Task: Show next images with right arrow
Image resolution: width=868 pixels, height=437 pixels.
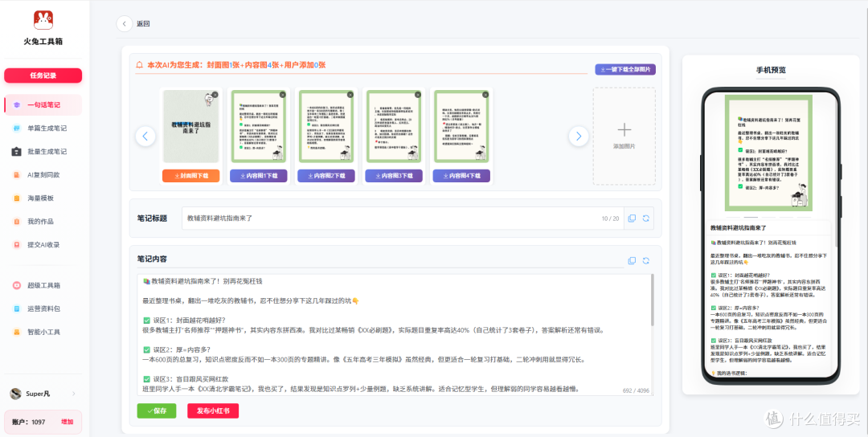Action: 579,136
